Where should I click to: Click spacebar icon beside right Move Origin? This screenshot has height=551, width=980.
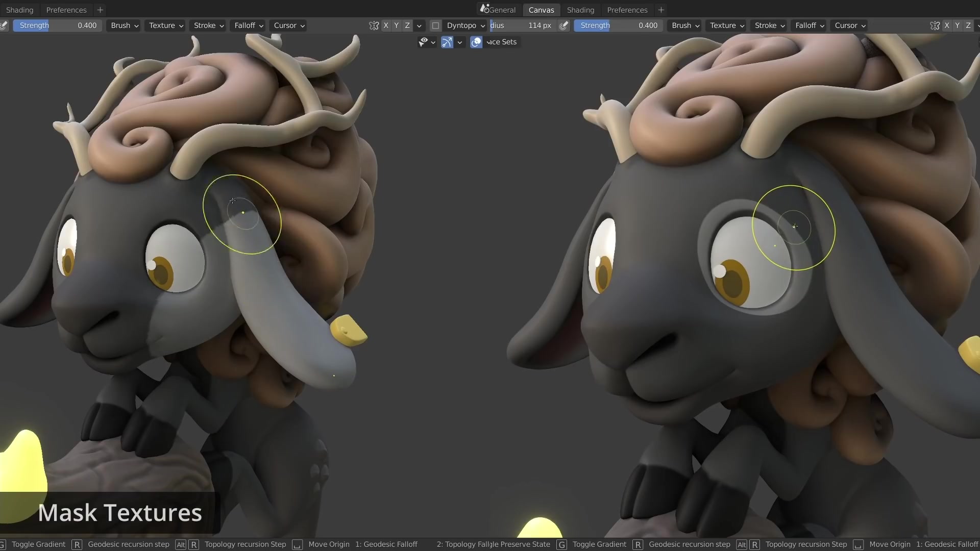coord(858,545)
